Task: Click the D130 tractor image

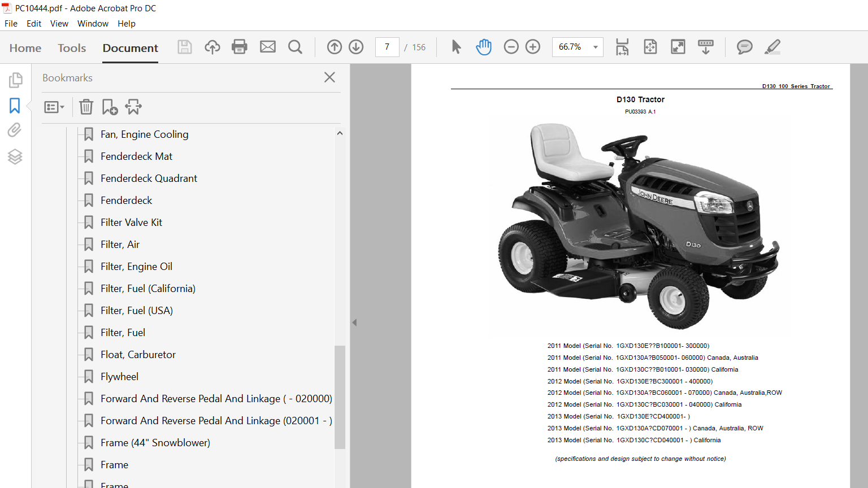Action: [639, 226]
